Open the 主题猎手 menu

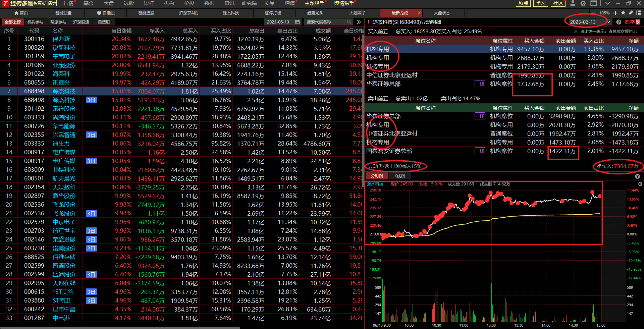[315, 3]
